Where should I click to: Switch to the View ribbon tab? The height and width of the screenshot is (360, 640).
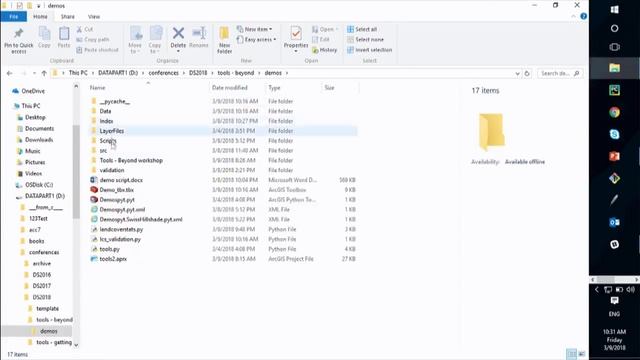[x=93, y=17]
